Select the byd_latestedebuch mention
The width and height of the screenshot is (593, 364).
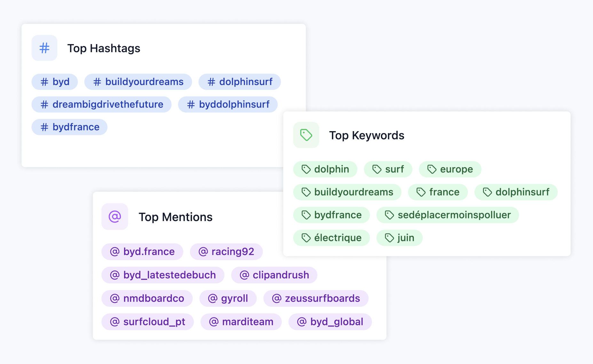coord(163,275)
